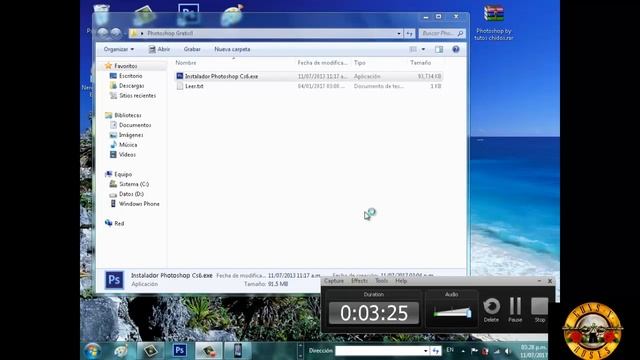This screenshot has width=640, height=360.
Task: Open Sitios recientes in the sidebar
Action: pos(138,96)
